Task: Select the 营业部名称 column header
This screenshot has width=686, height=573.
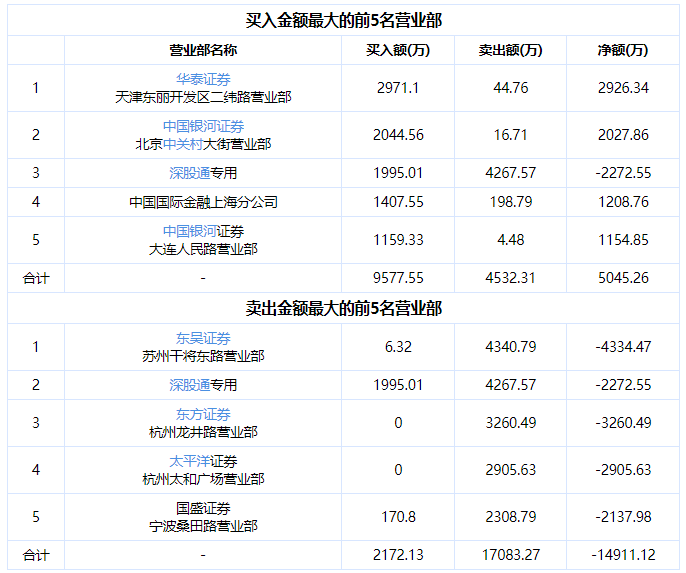Action: [203, 50]
